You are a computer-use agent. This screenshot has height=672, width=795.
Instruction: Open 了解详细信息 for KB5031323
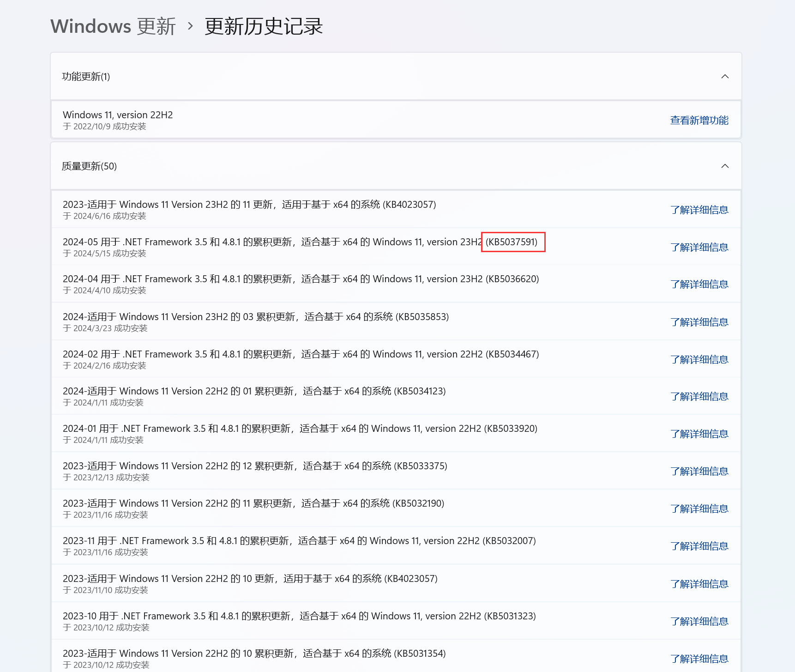tap(699, 622)
